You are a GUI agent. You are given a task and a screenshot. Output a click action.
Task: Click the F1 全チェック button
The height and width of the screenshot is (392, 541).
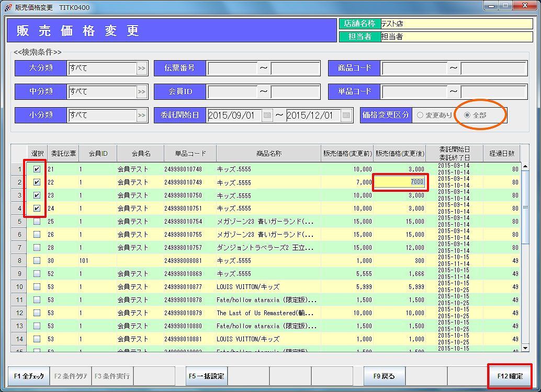(29, 376)
